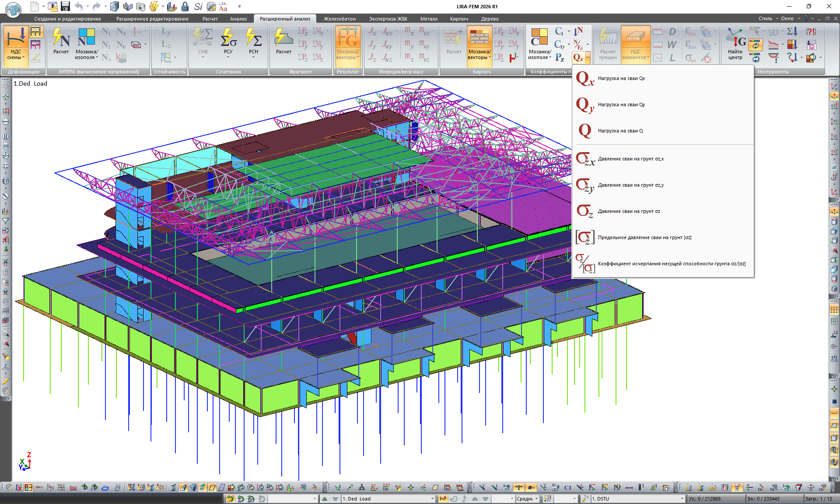The height and width of the screenshot is (504, 840).
Task: Select Нагрузка на сваи Qx option
Action: 621,79
